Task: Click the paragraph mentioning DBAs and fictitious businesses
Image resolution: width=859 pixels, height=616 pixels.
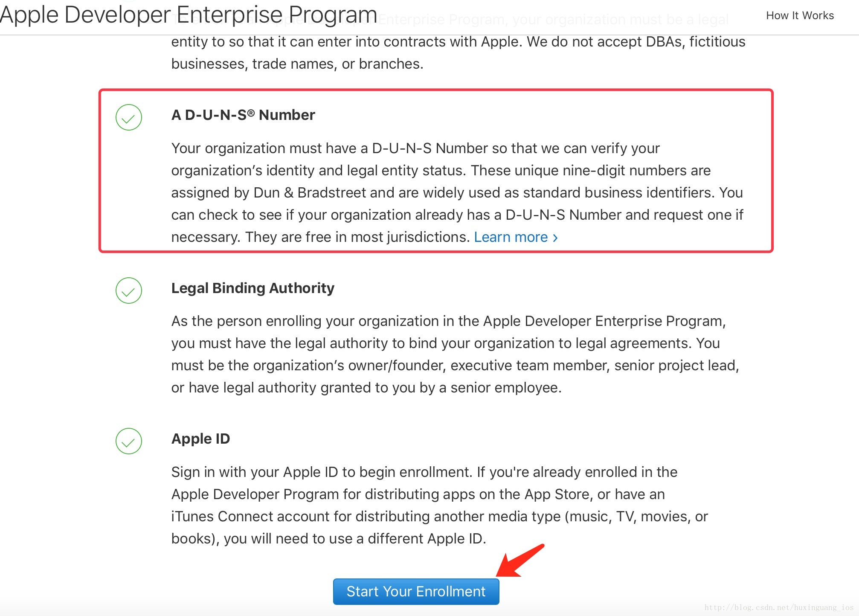Action: 458,53
